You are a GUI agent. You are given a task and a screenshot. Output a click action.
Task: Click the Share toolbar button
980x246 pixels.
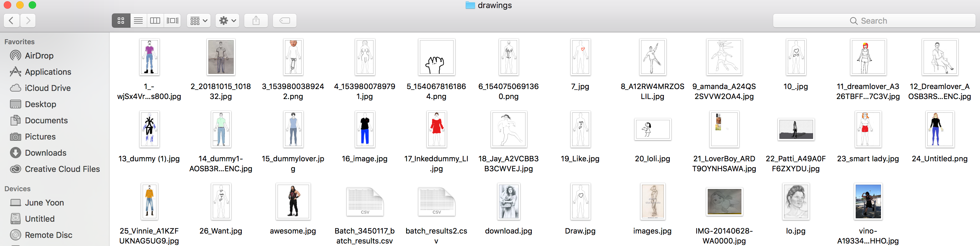[x=256, y=21]
